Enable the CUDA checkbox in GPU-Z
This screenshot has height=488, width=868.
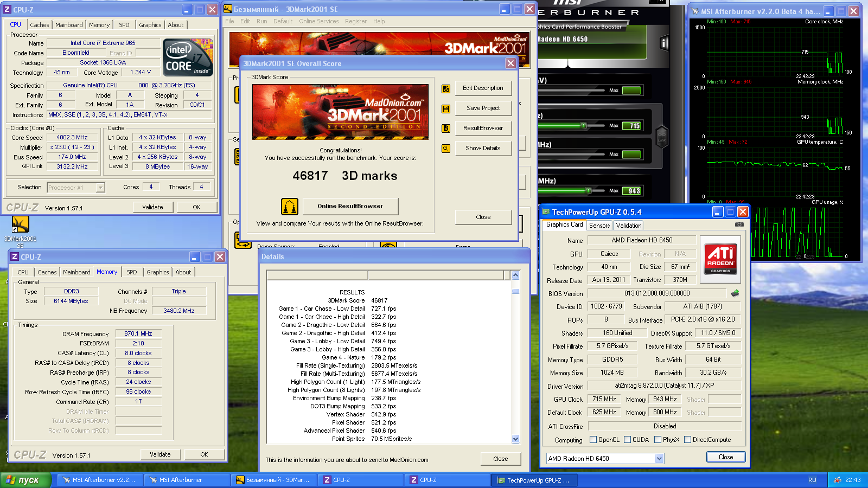(628, 440)
